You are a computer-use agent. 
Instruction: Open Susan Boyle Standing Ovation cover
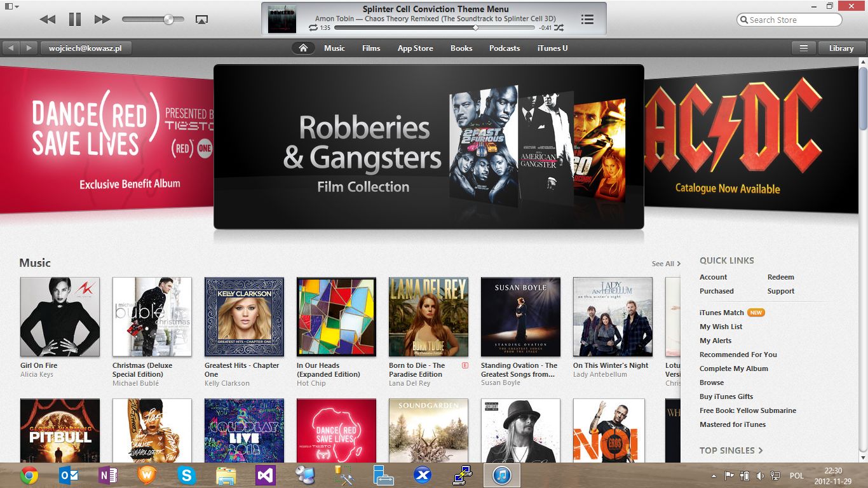point(520,316)
